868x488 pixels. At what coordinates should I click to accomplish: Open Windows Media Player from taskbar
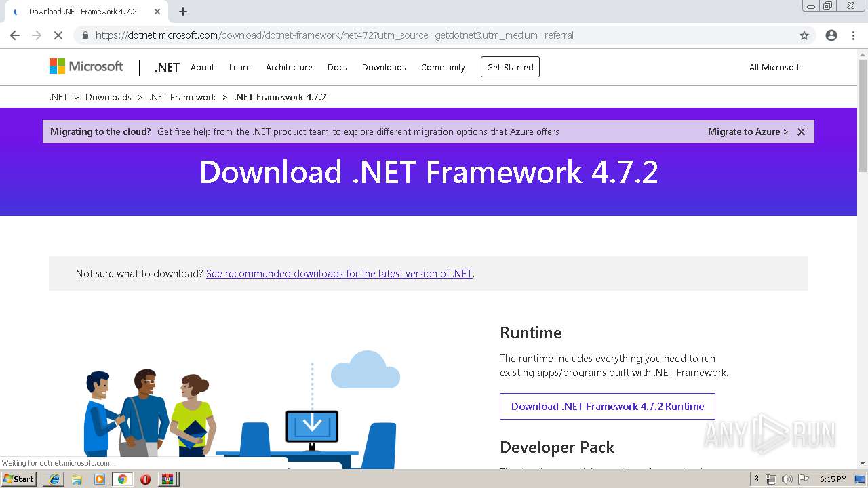click(100, 479)
